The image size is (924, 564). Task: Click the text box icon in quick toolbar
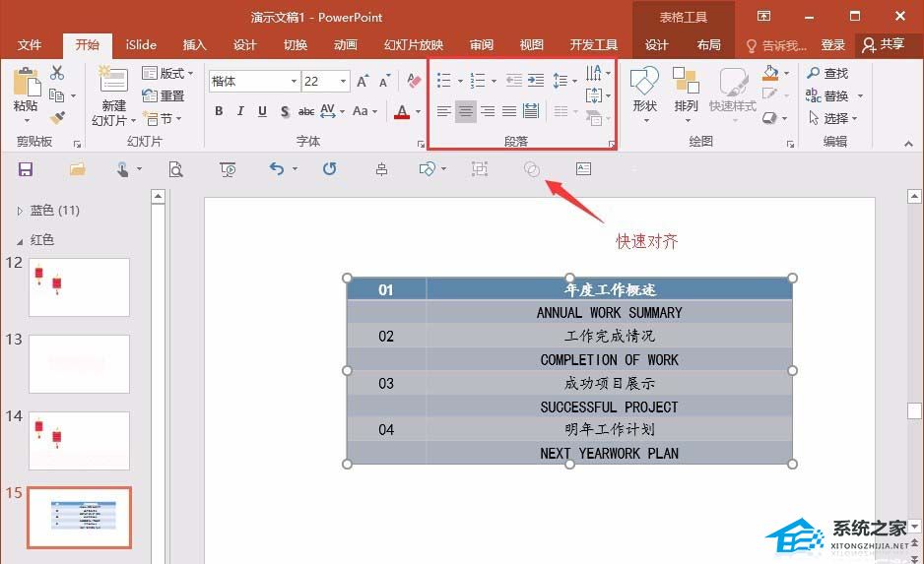(583, 169)
